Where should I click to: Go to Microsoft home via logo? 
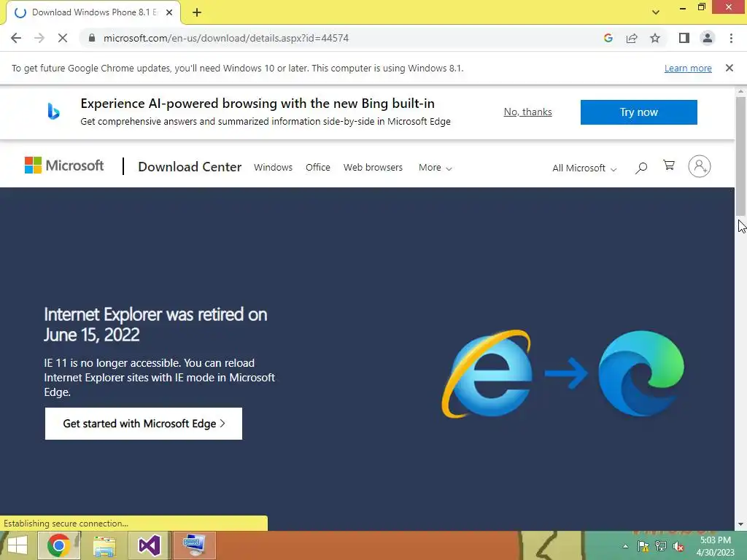point(64,166)
